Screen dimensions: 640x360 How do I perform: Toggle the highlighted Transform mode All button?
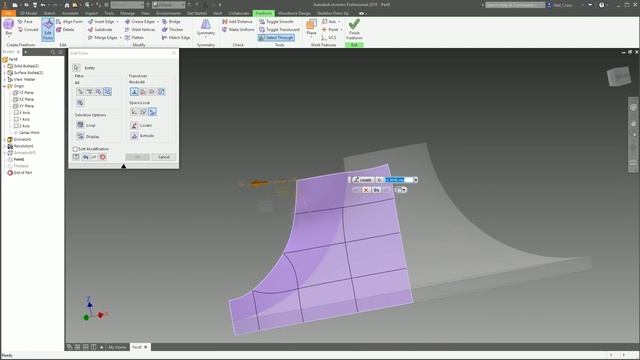[x=134, y=92]
